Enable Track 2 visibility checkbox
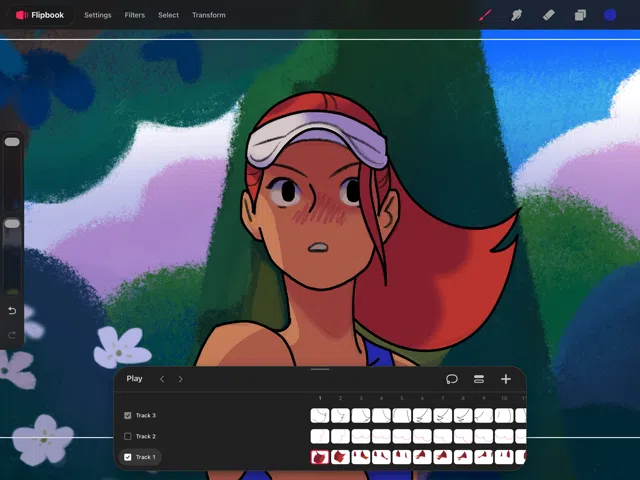This screenshot has width=640, height=480. pos(128,436)
